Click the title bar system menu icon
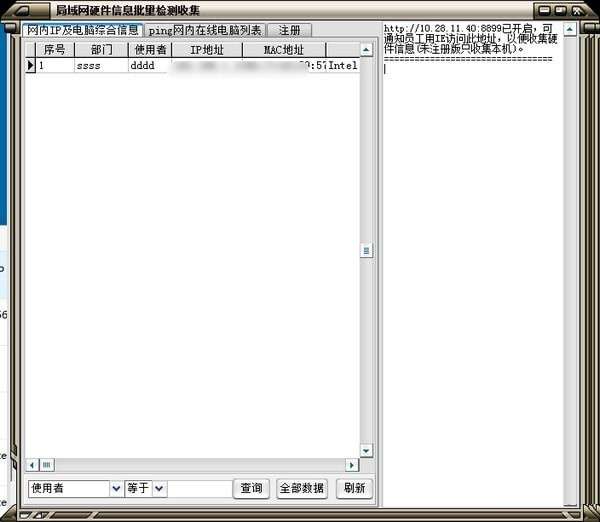 (x=24, y=11)
